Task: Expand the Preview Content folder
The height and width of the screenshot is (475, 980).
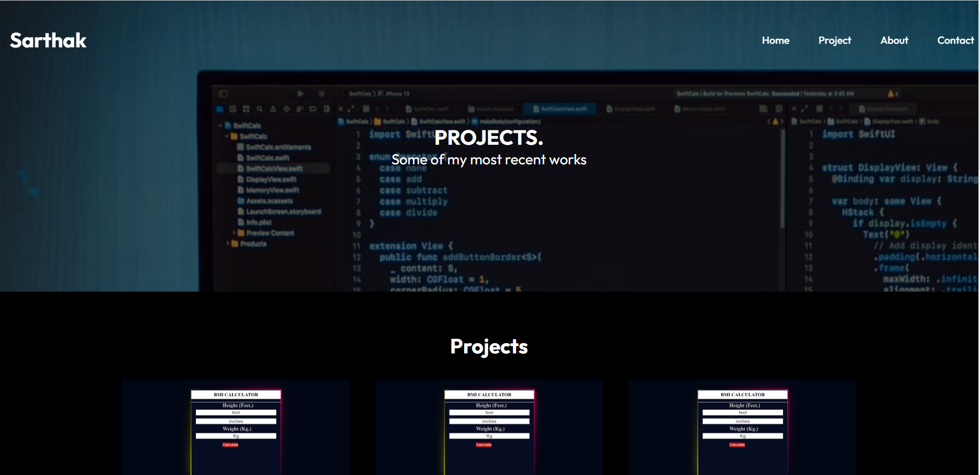Action: pos(234,233)
